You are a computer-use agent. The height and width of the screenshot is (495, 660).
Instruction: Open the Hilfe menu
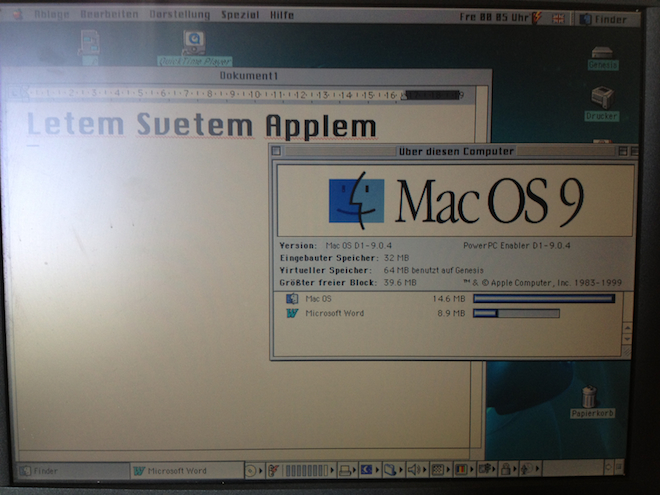pyautogui.click(x=282, y=15)
